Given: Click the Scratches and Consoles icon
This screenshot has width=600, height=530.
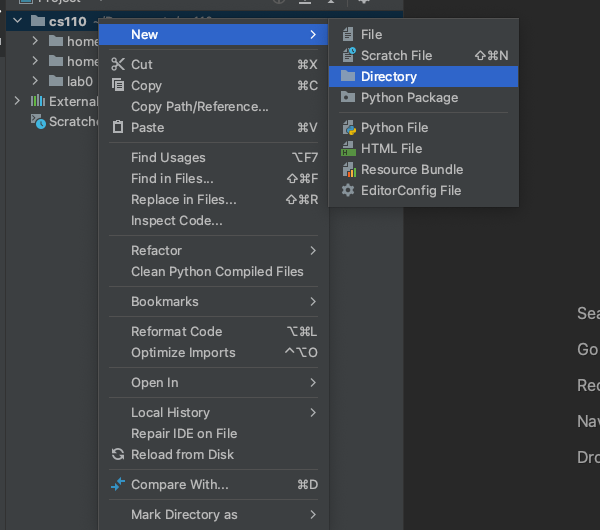Looking at the screenshot, I should click(x=38, y=121).
